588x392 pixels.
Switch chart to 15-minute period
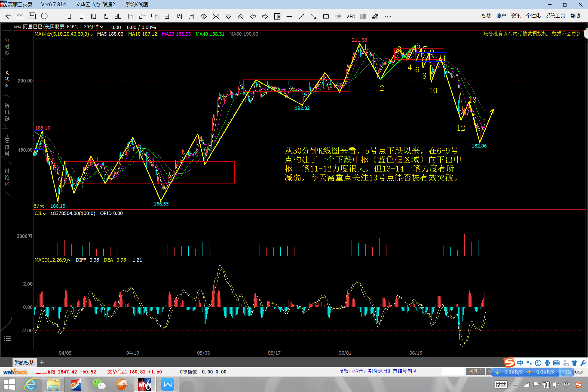pyautogui.click(x=105, y=16)
